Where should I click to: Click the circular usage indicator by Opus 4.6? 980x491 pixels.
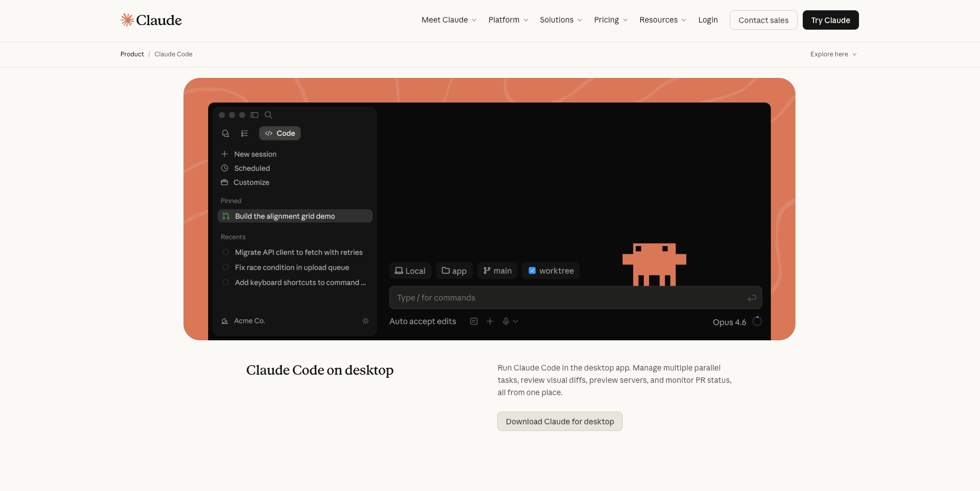(x=757, y=321)
